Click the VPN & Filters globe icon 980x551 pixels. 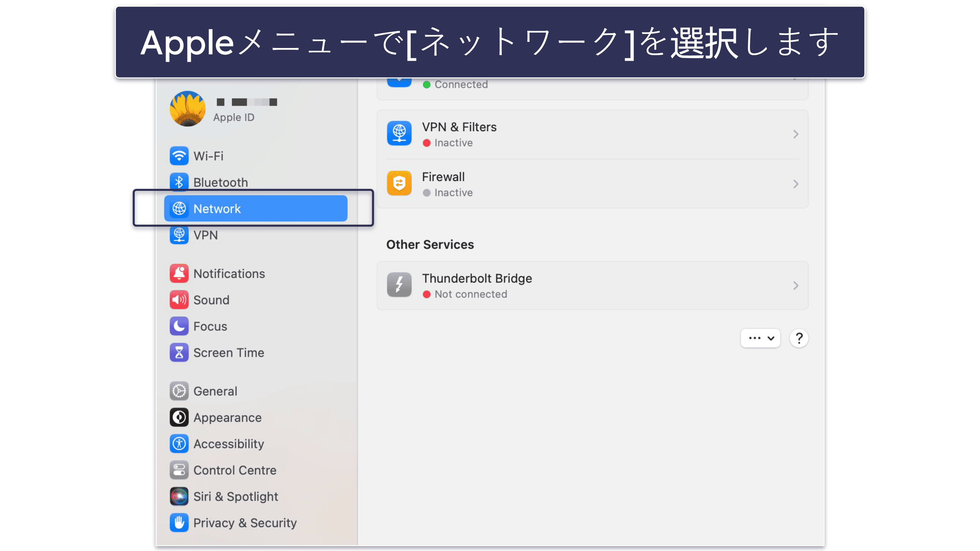399,133
